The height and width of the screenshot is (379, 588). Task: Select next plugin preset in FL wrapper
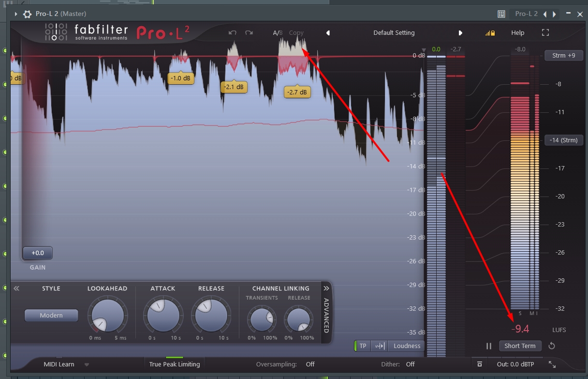(555, 14)
